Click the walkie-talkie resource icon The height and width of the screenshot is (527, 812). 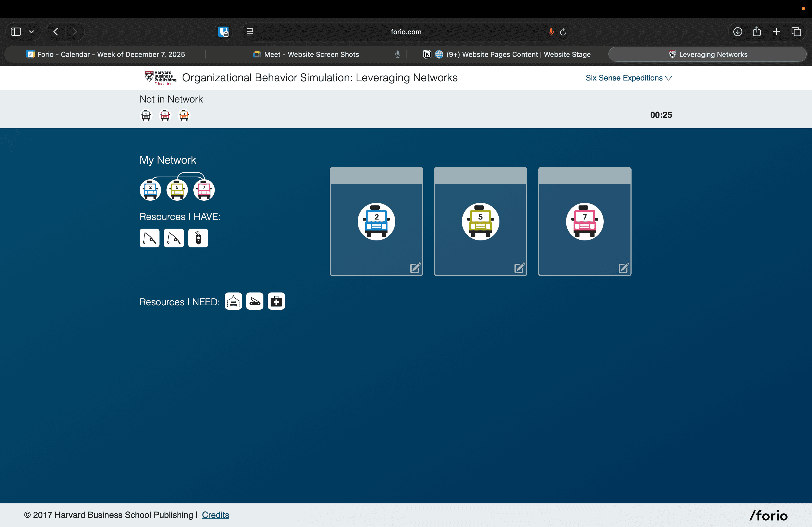[198, 238]
